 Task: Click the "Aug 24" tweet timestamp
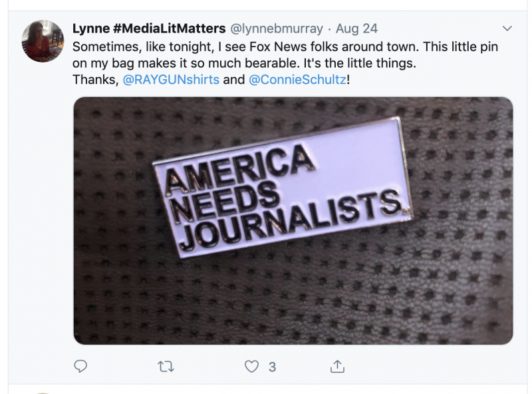[x=356, y=29]
